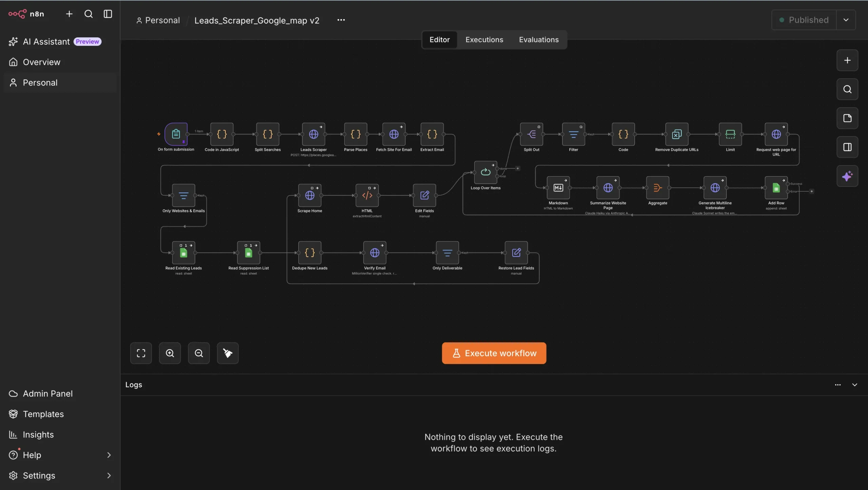The width and height of the screenshot is (868, 490).
Task: Open the Markdown node
Action: tap(558, 188)
